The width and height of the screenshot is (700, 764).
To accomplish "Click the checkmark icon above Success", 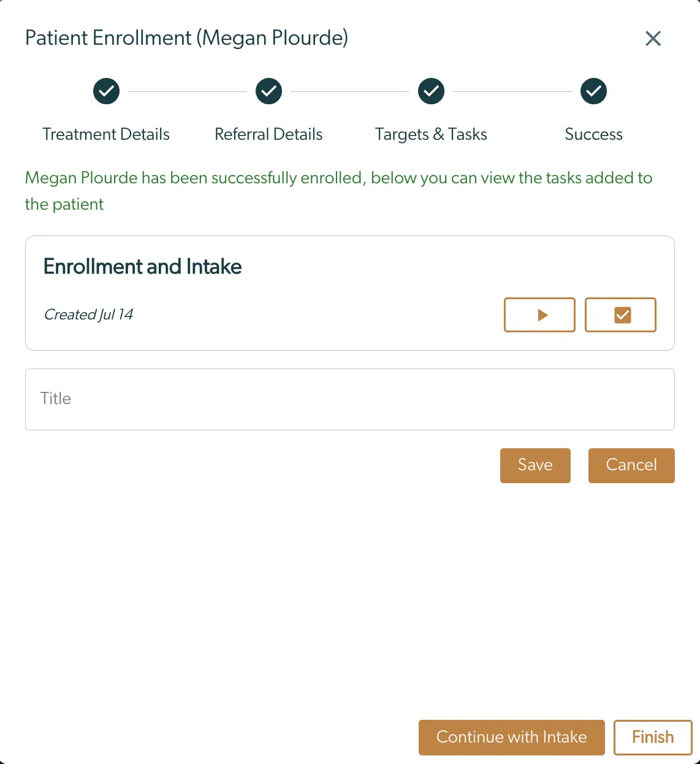I will click(593, 91).
